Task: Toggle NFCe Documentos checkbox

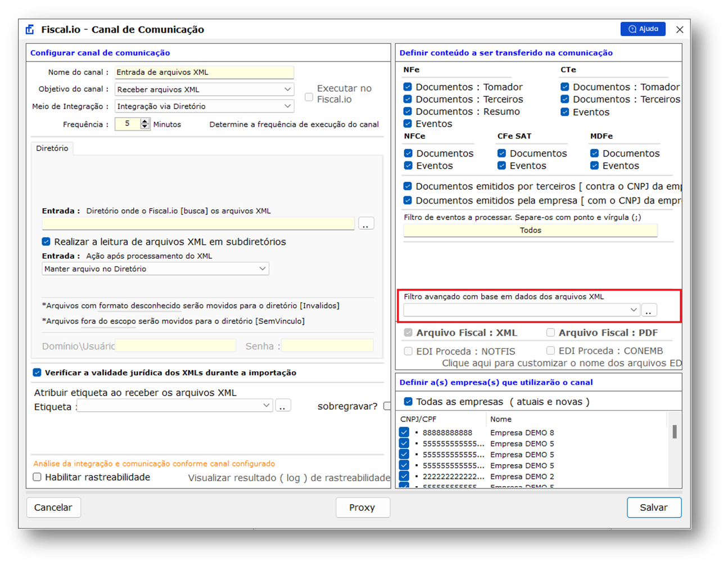Action: 408,153
